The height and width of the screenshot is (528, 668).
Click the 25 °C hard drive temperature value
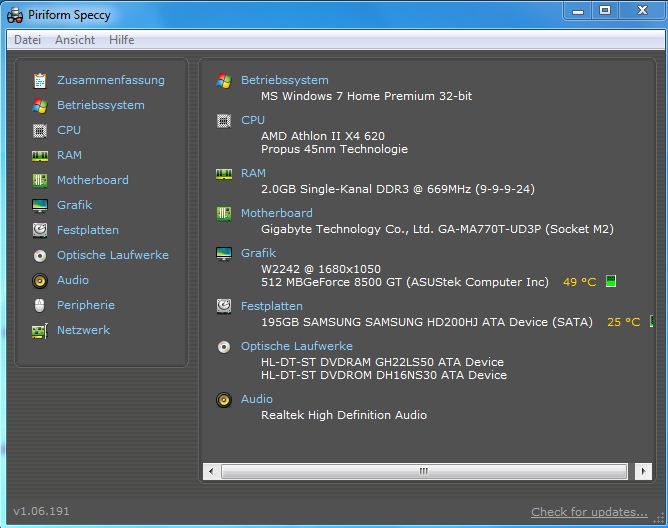[624, 322]
